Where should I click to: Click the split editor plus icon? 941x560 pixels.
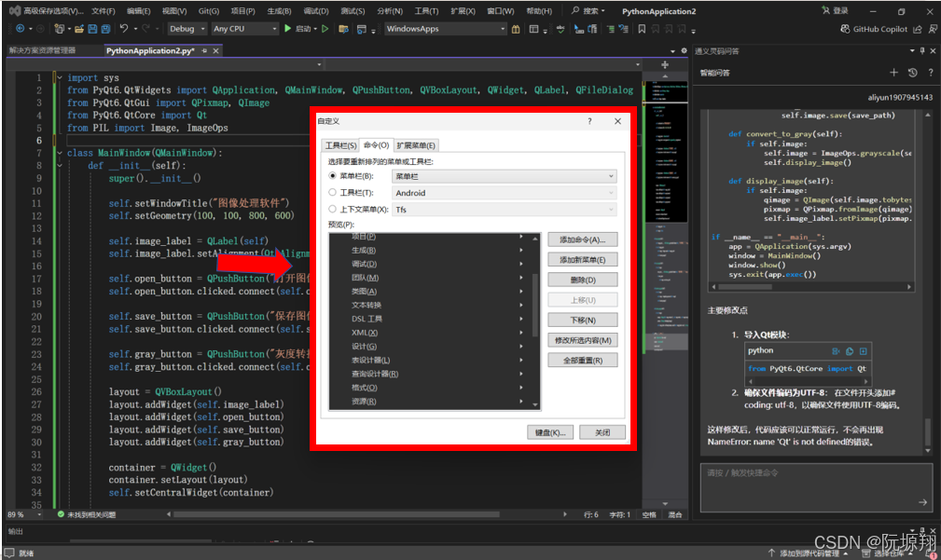pos(665,64)
